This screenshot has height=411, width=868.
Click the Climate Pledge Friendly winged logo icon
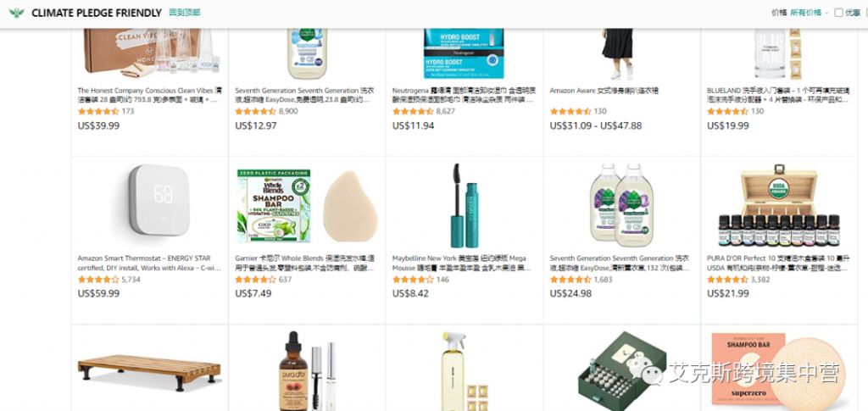pyautogui.click(x=17, y=13)
